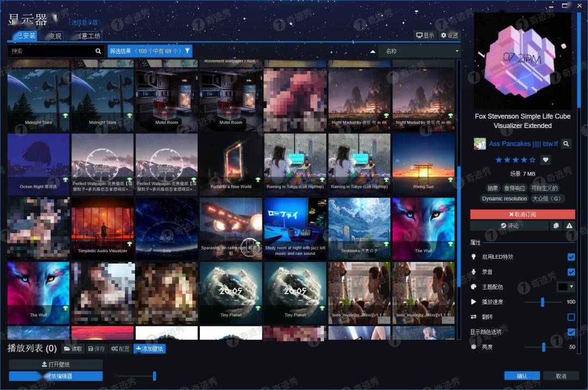Click the red 取消订阅 unsubscribe button
This screenshot has height=390, width=588.
click(x=522, y=214)
